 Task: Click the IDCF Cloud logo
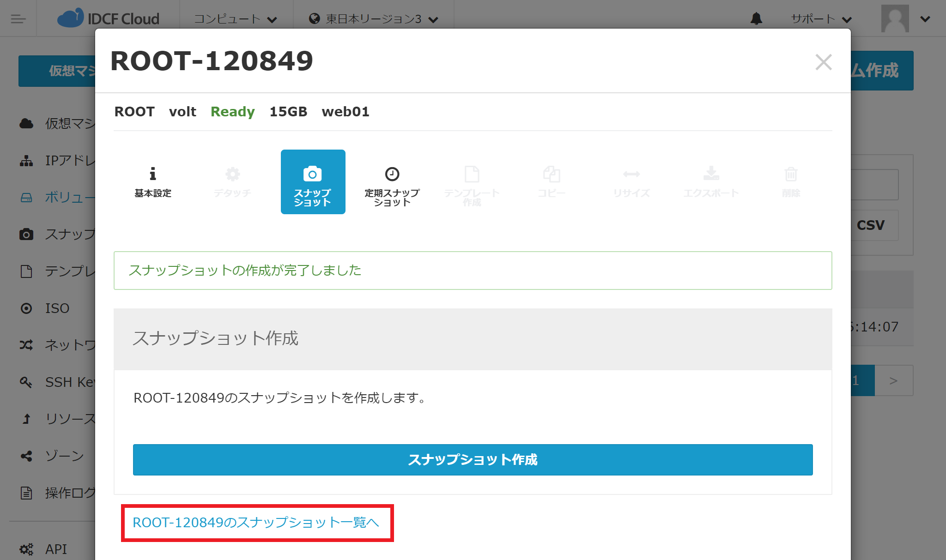click(x=108, y=18)
